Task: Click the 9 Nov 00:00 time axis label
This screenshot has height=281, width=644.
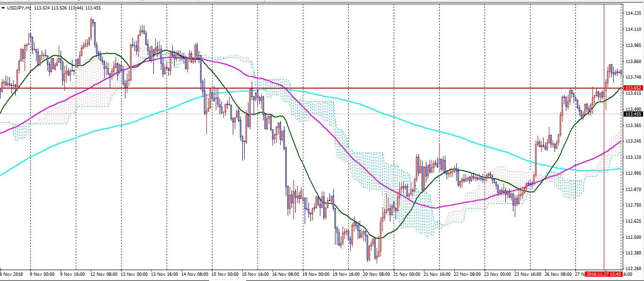Action: pos(43,274)
